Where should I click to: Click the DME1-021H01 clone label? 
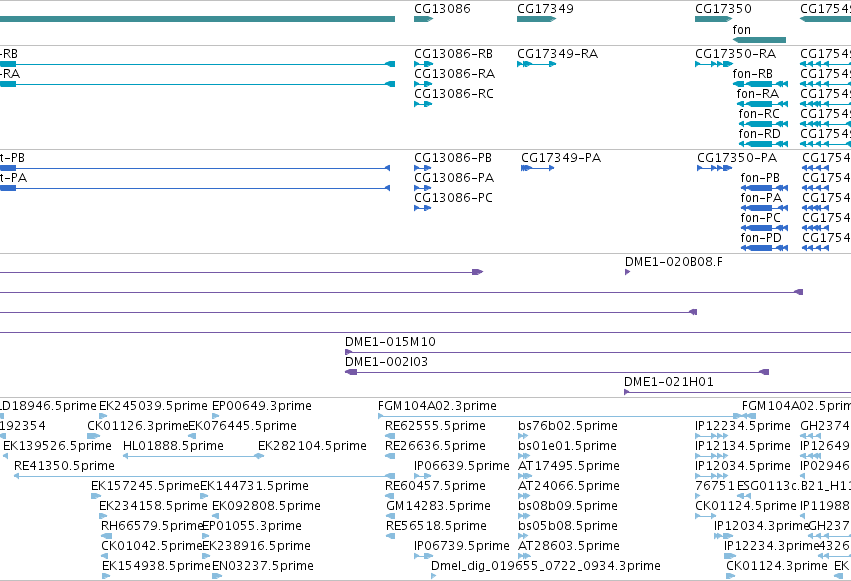coord(669,382)
